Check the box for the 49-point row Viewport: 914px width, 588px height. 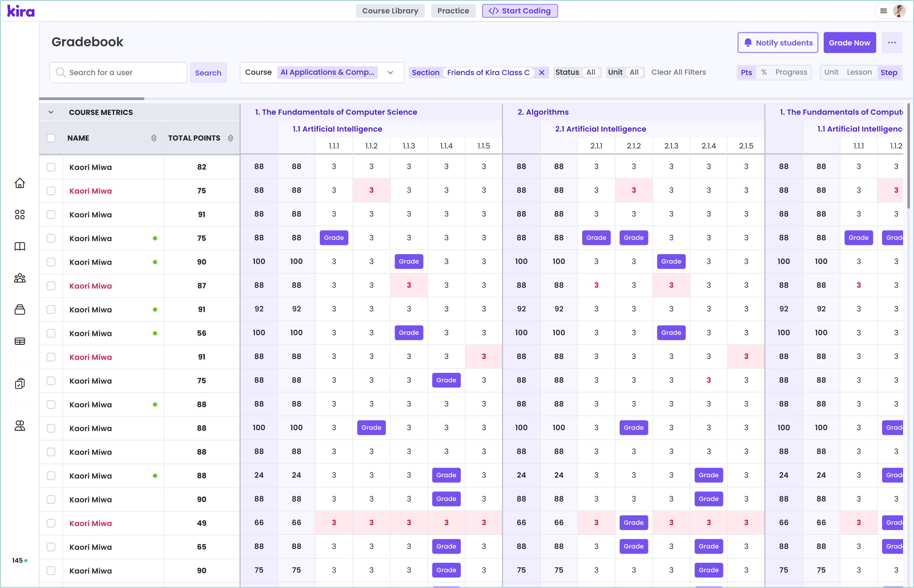click(x=51, y=523)
